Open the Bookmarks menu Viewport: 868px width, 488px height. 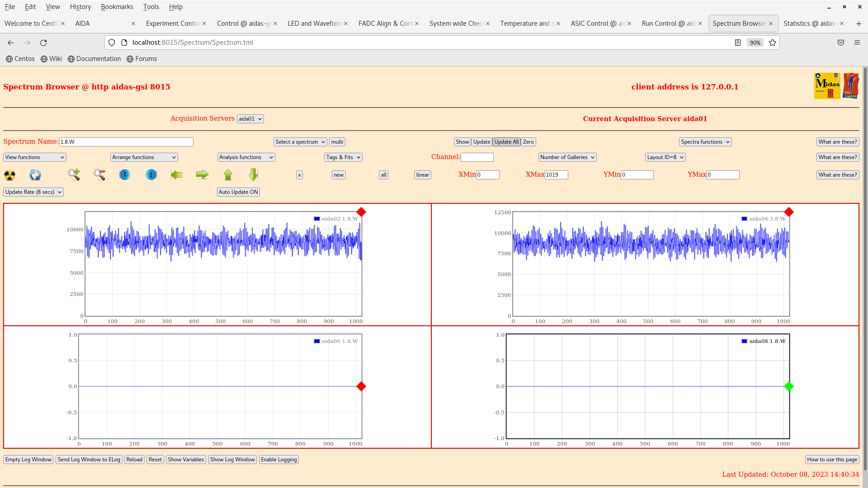point(117,7)
